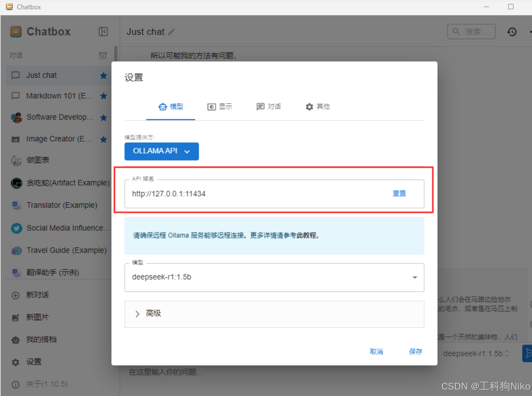This screenshot has height=396, width=532.
Task: Open the OLLAMA API provider dropdown
Action: pyautogui.click(x=162, y=151)
